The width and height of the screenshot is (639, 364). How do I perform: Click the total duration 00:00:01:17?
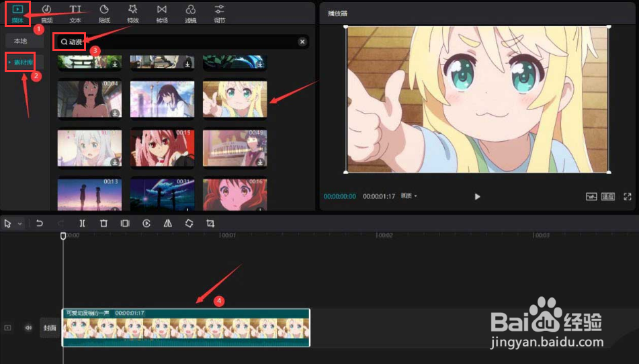click(379, 196)
